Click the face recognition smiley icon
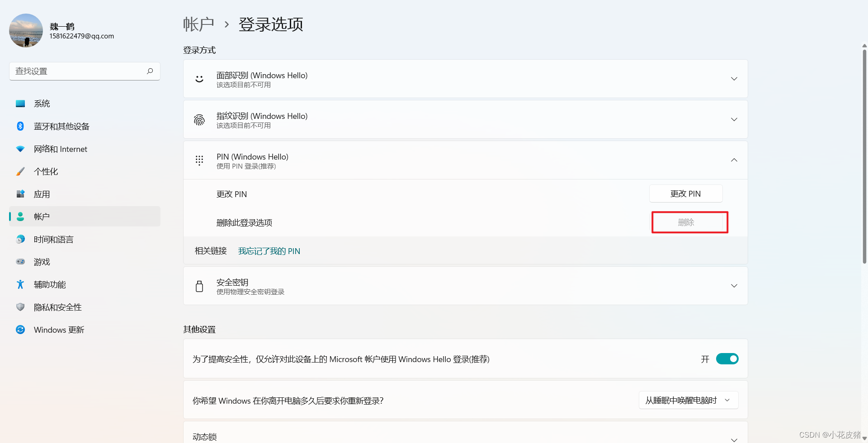This screenshot has height=443, width=868. [199, 79]
